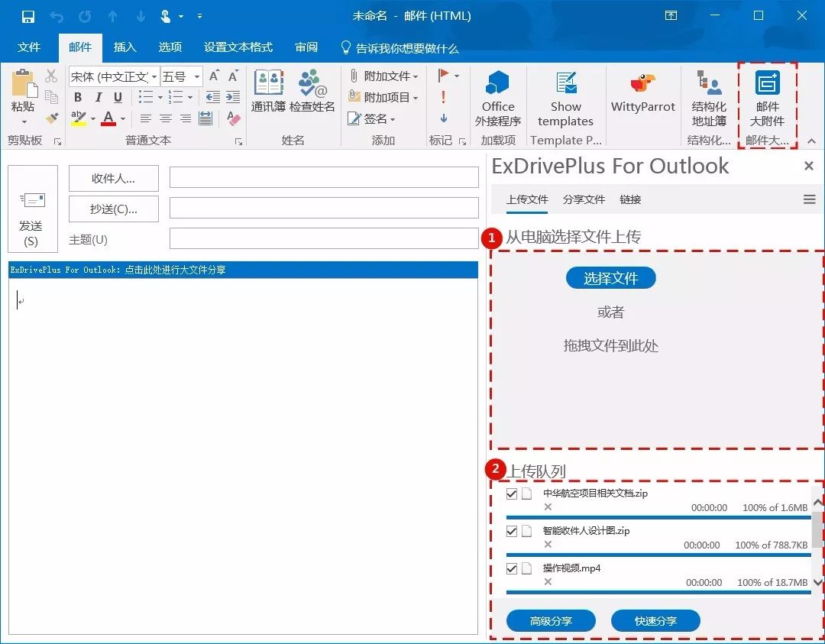Shrink font size with the smaller A
The height and width of the screenshot is (644, 825).
[233, 76]
